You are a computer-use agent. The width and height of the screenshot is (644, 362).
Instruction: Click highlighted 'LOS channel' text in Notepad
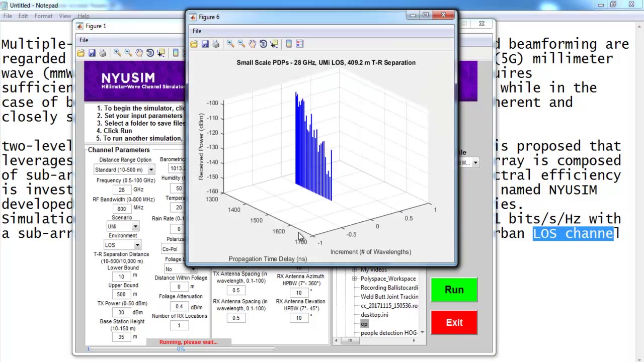coord(573,233)
